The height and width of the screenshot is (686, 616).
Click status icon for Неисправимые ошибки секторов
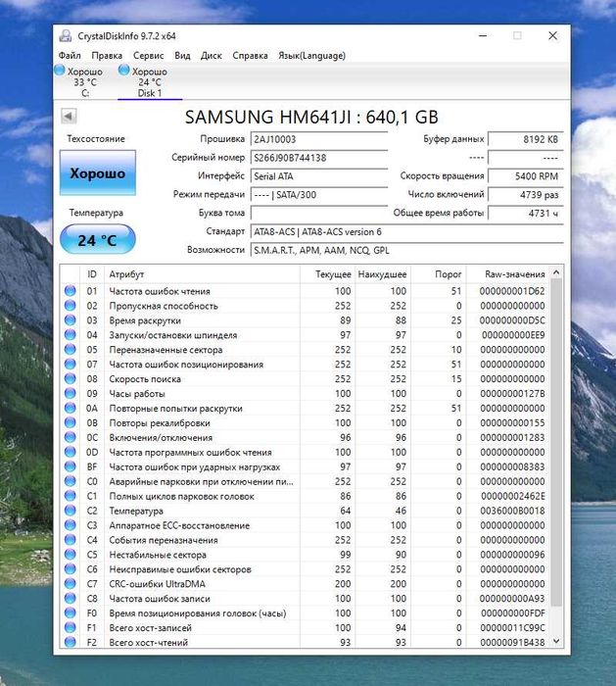click(x=70, y=569)
